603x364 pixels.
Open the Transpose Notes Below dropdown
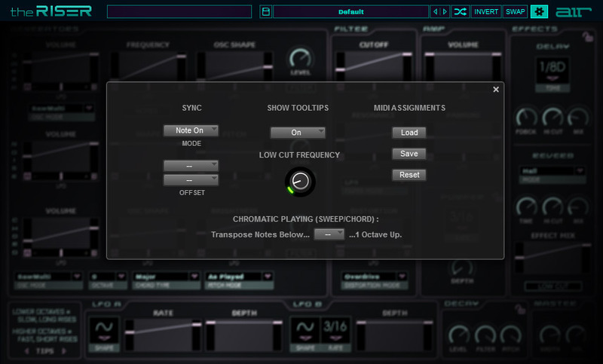coord(329,234)
